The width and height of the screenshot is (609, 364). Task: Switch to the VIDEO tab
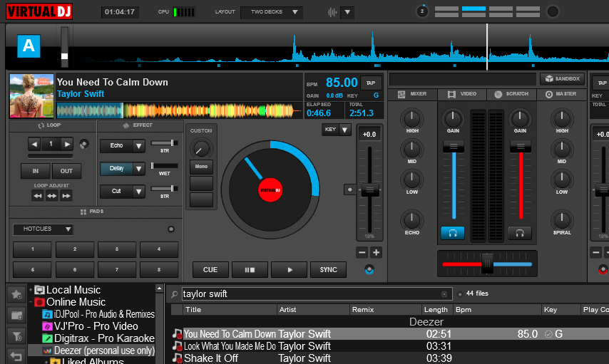tap(462, 94)
